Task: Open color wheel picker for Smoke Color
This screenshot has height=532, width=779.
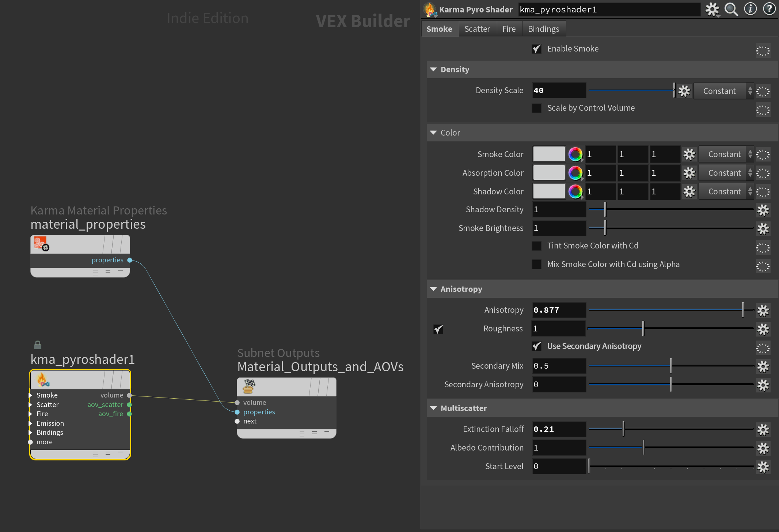Action: pos(575,154)
